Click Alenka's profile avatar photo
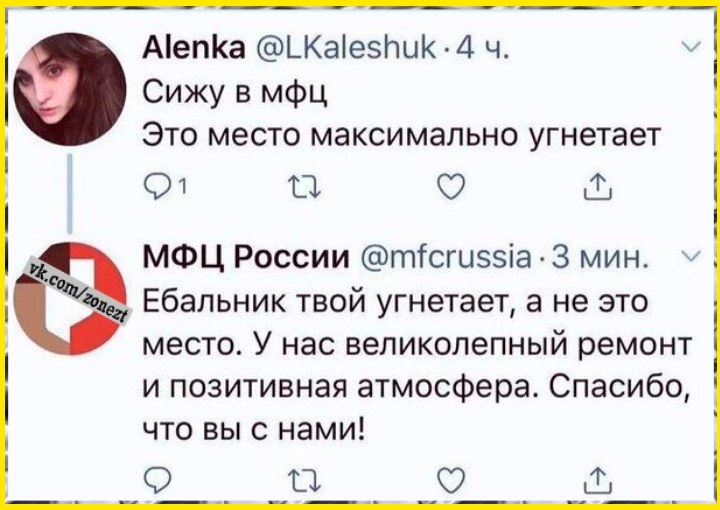 coord(74,88)
